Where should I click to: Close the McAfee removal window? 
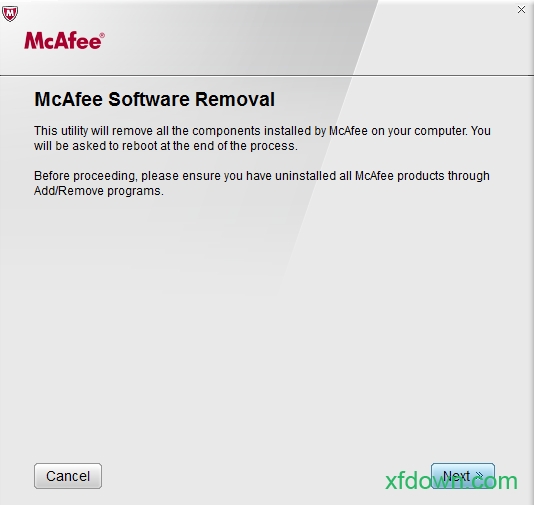click(x=521, y=10)
